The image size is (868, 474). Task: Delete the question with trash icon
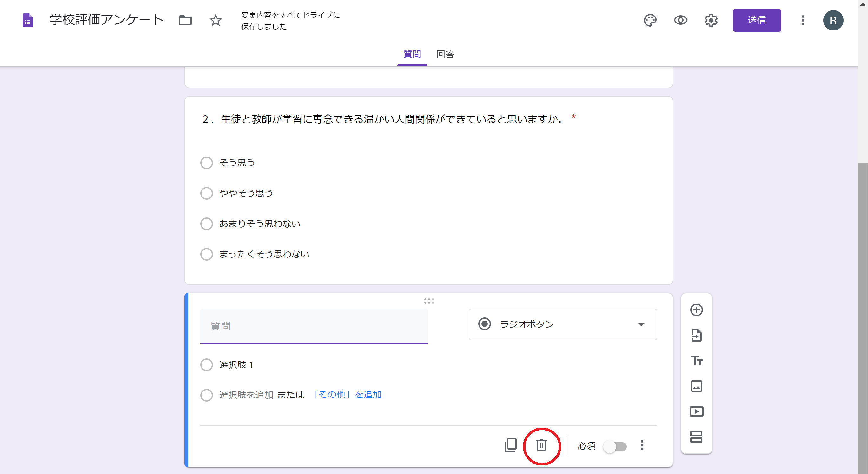541,445
